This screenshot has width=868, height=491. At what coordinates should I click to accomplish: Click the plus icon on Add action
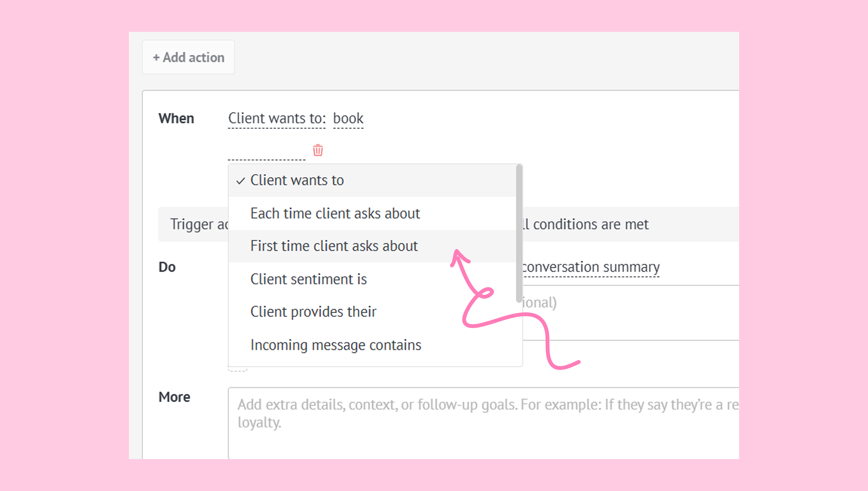click(156, 58)
